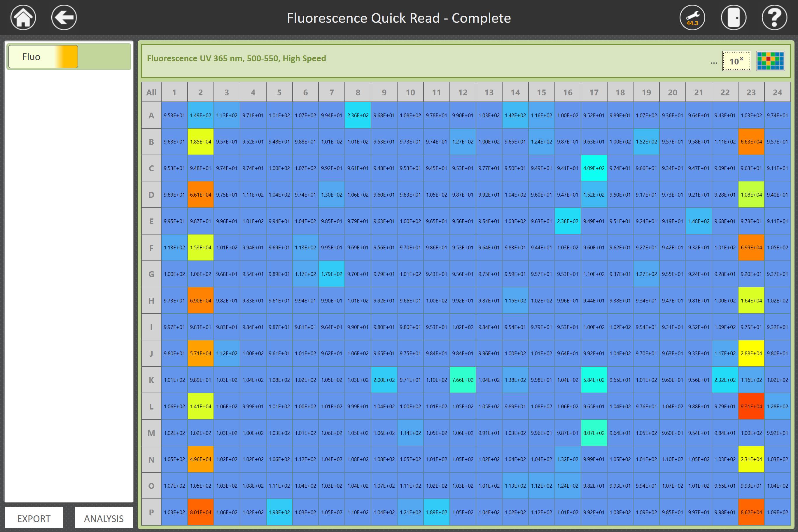Click the yellow well B2 1.85E+04
Screen dimensions: 798x532
[x=200, y=141]
